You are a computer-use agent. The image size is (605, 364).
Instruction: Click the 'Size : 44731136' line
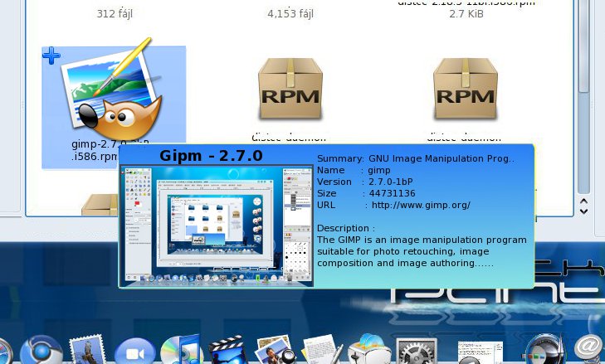tap(366, 193)
